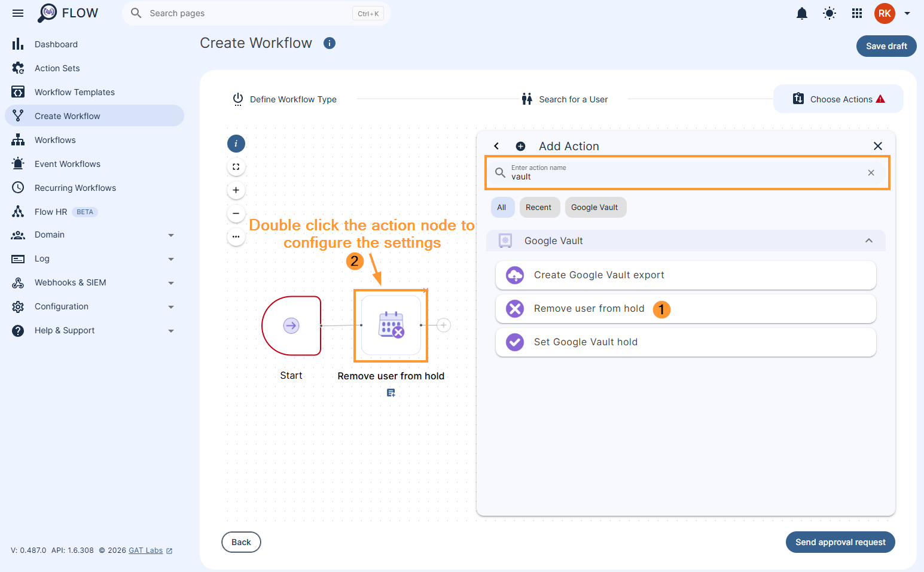Viewport: 924px width, 572px height.
Task: Filter actions by Recent
Action: tap(539, 208)
